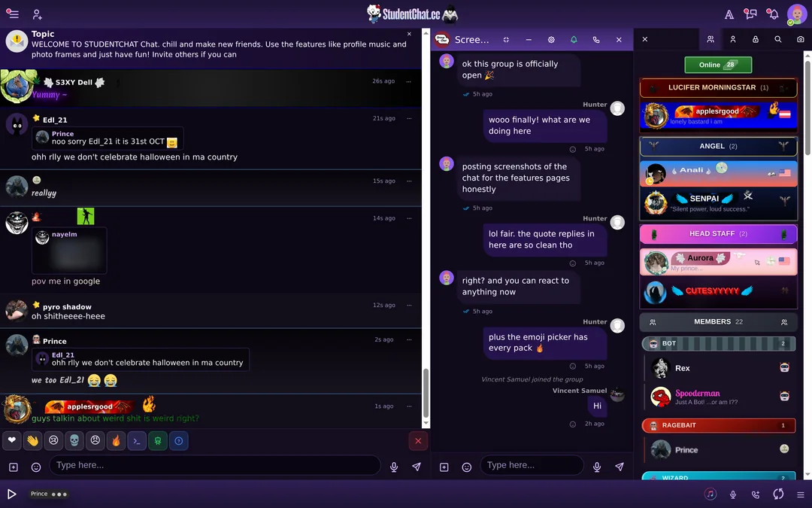812x508 pixels.
Task: Play the radio from the bottom bar
Action: (11, 494)
